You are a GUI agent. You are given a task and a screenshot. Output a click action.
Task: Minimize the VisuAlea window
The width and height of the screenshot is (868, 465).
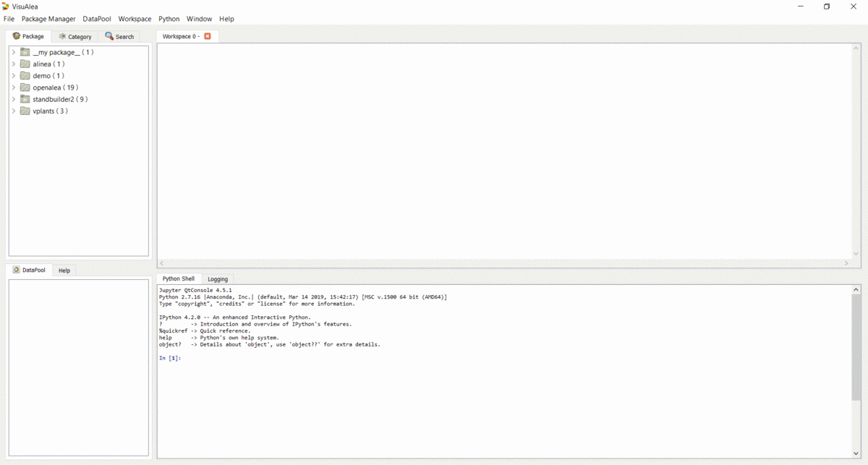(x=801, y=7)
